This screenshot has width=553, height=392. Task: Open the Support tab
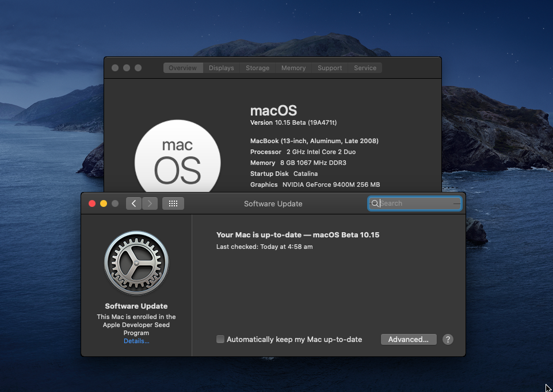330,68
